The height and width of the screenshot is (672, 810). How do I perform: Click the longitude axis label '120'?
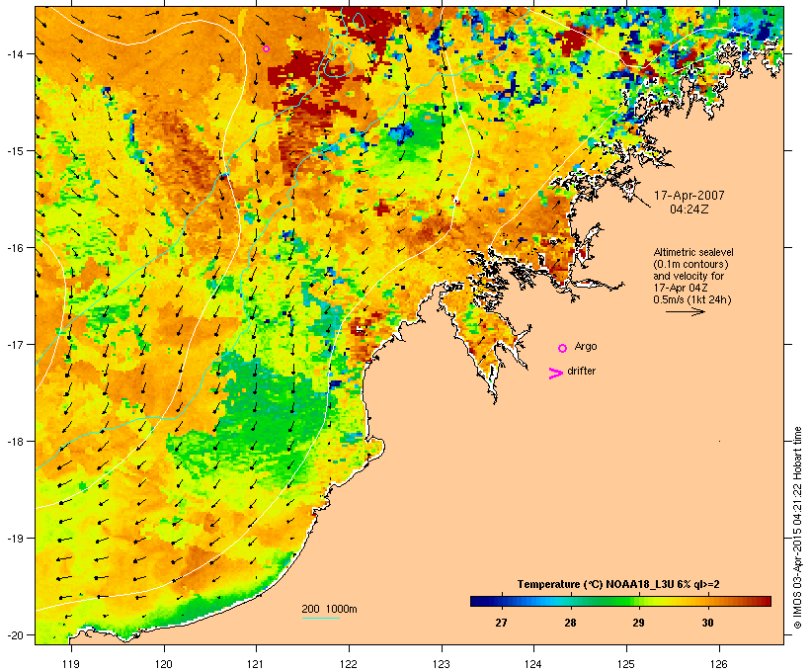tap(164, 664)
